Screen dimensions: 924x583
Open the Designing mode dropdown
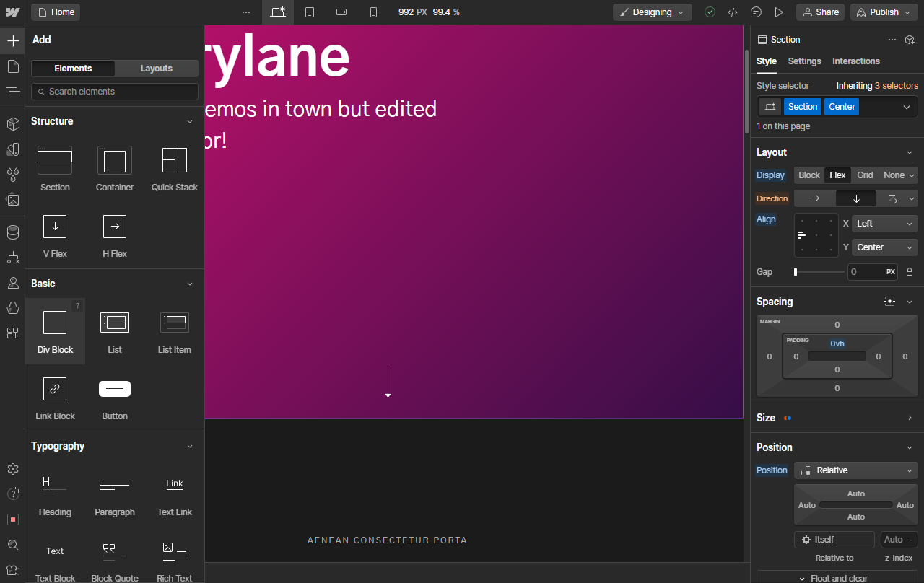click(653, 12)
